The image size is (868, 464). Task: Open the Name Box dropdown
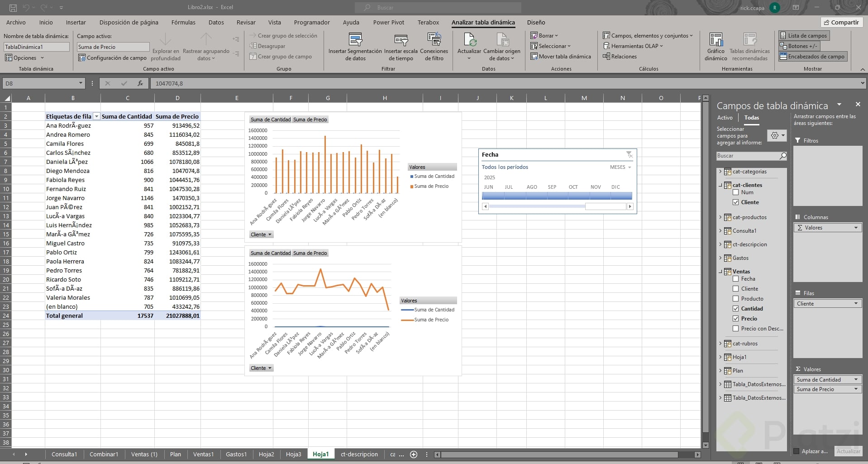pos(81,83)
